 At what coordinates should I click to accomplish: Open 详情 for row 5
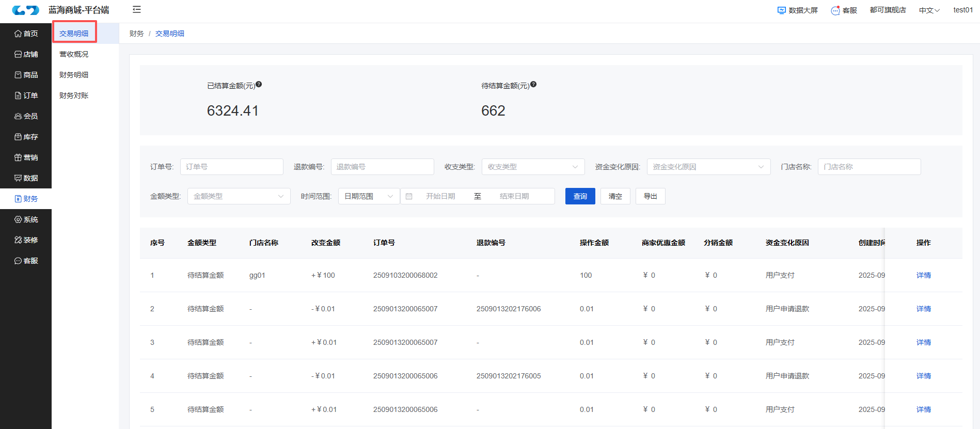pyautogui.click(x=923, y=409)
